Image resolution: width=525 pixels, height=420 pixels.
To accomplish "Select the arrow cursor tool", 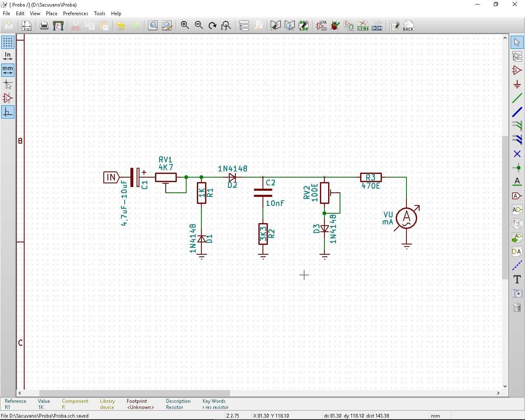I will [517, 42].
